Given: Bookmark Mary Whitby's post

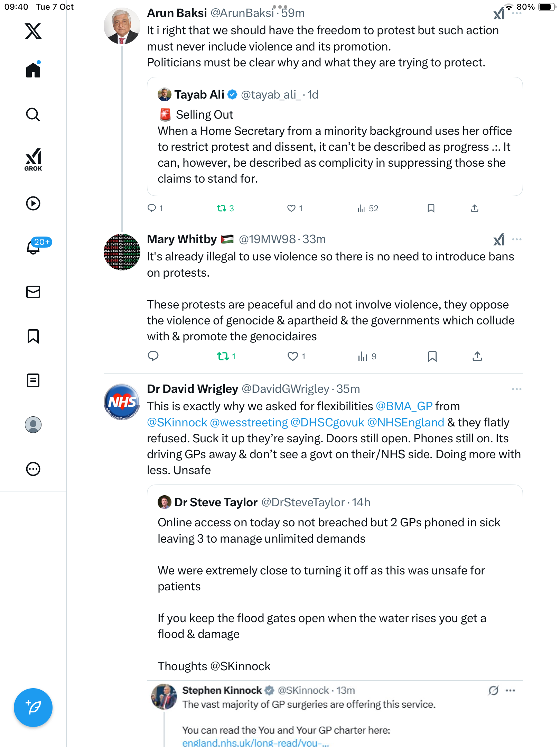Looking at the screenshot, I should click(x=432, y=356).
